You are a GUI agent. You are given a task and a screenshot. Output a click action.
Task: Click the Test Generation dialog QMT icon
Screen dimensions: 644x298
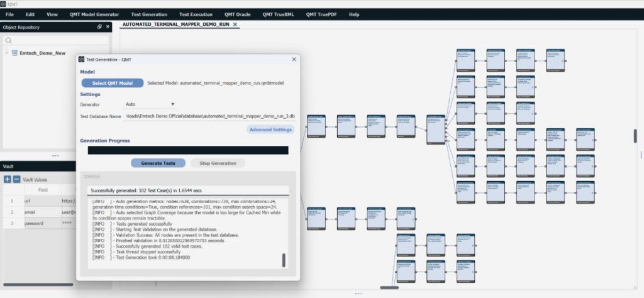click(81, 59)
